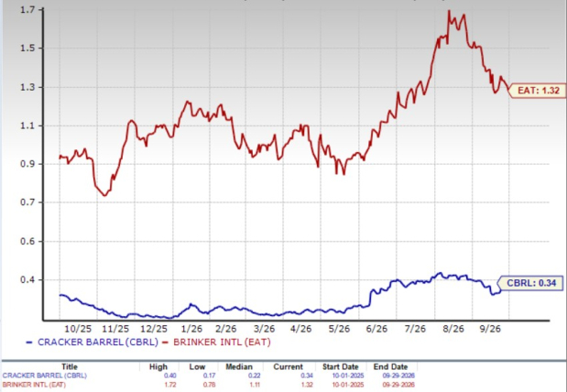Click the 8/26 x-axis label
Image resolution: width=567 pixels, height=392 pixels.
tap(453, 329)
